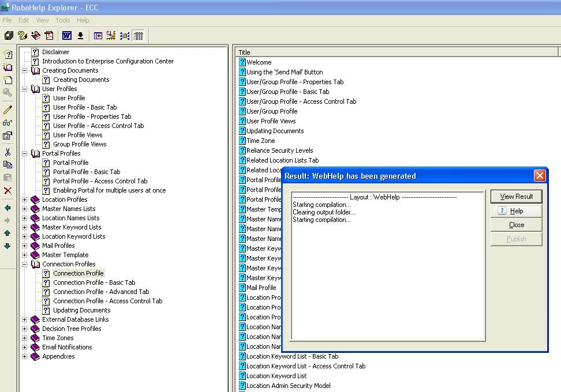Click the grayed Paste sidebar icon

click(8, 178)
